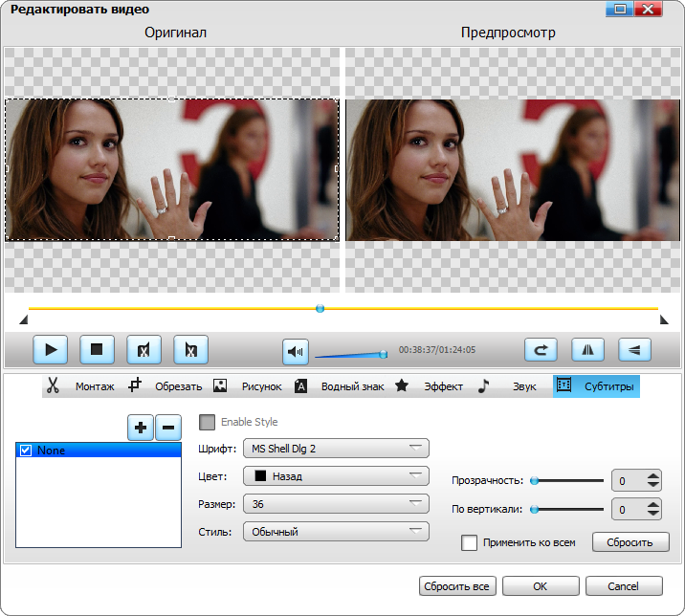
Task: Click the left trim triangle marker on timeline
Action: click(x=24, y=319)
